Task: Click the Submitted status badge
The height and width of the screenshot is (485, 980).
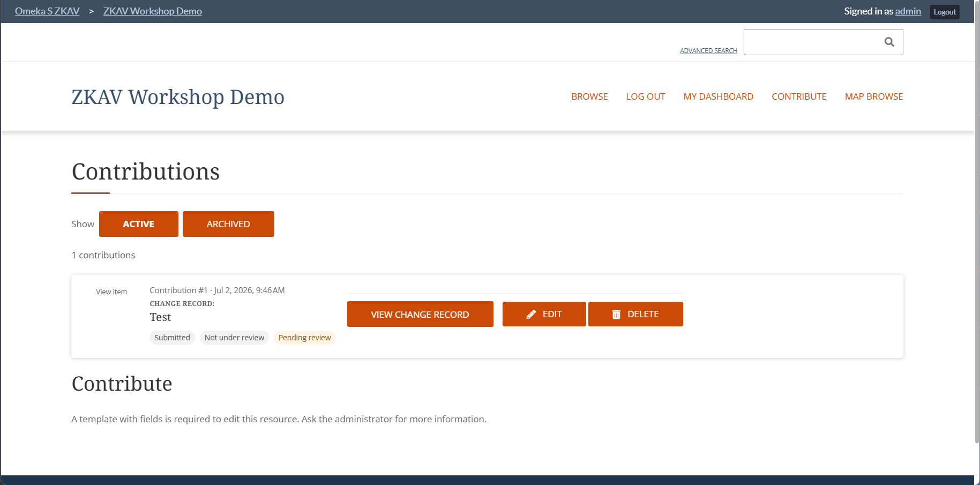Action: pos(172,338)
